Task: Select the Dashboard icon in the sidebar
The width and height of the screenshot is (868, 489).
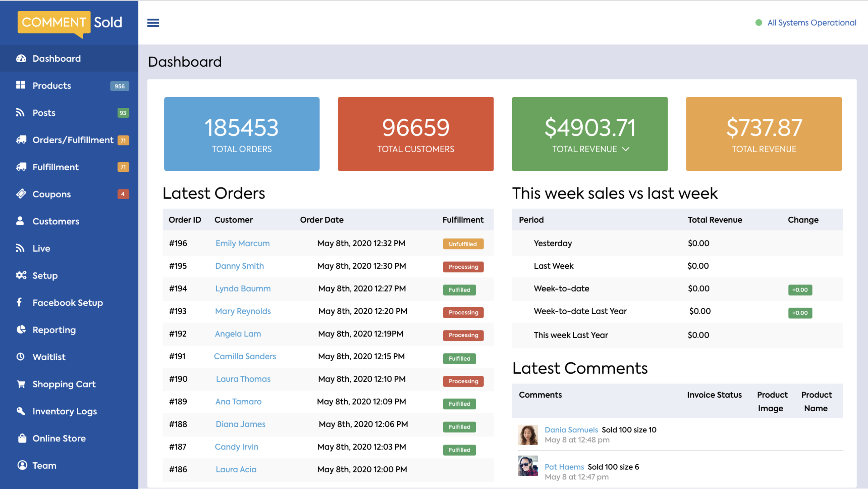Action: click(21, 58)
